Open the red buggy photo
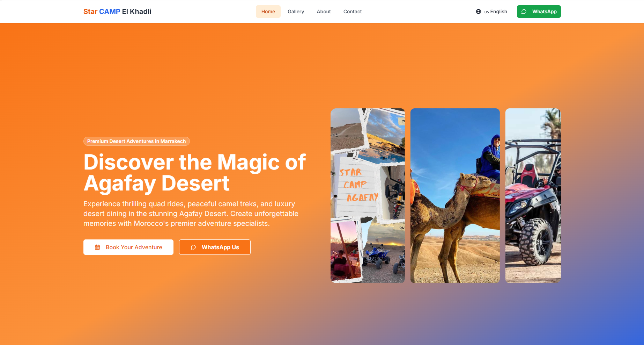Viewport: 644px width, 345px height. click(x=533, y=196)
